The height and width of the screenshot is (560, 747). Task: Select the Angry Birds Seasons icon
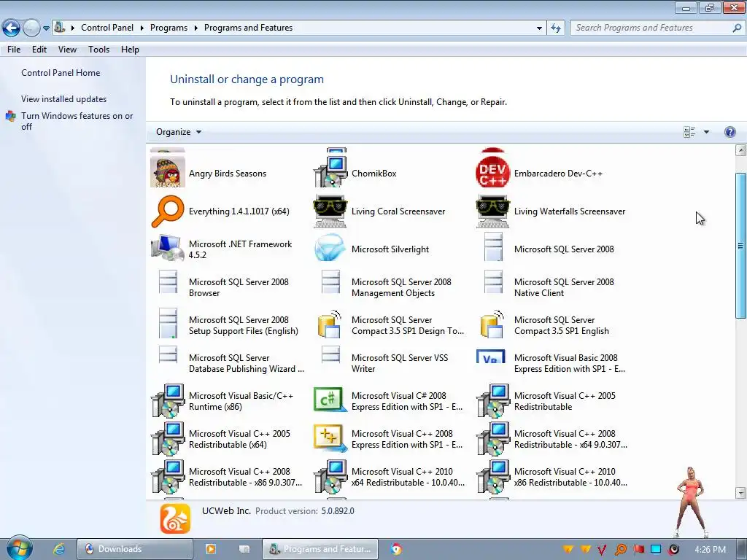coord(168,173)
